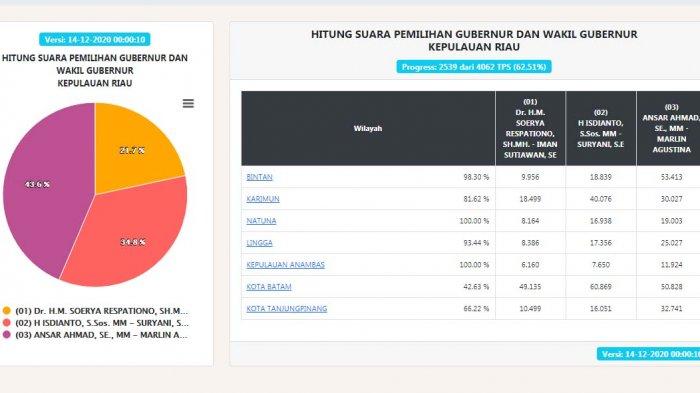The image size is (700, 393).
Task: Open the KEPULAUAN ANAMBAS region link
Action: point(285,264)
